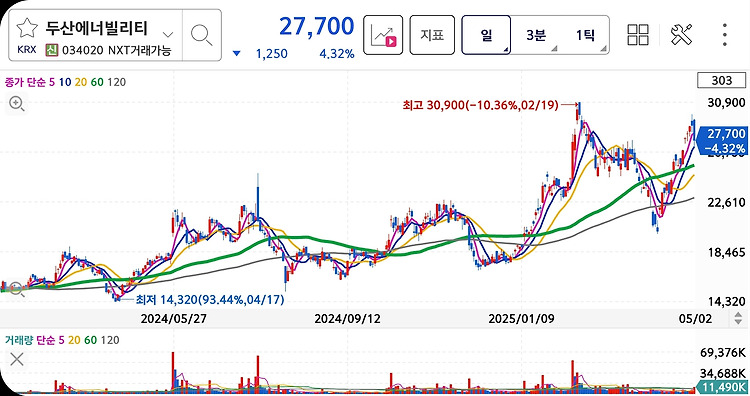Click the 22,610 price axis label
The height and width of the screenshot is (396, 750).
coord(726,202)
